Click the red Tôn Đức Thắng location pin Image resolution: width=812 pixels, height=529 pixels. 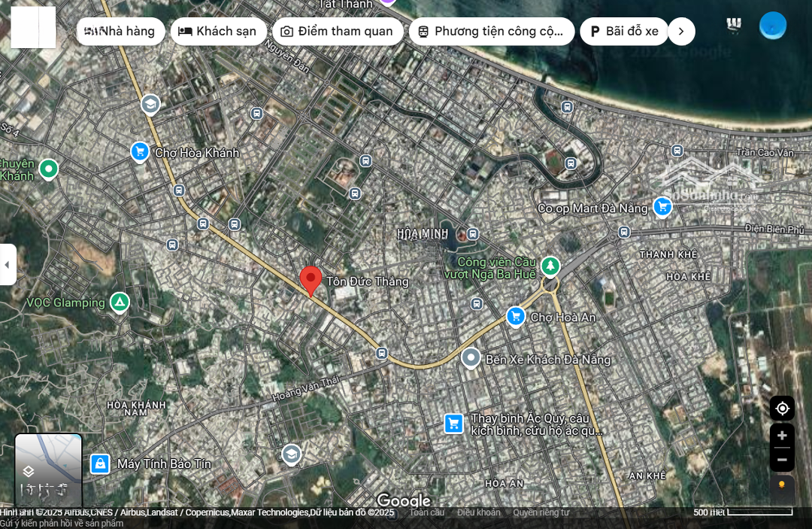(x=311, y=280)
